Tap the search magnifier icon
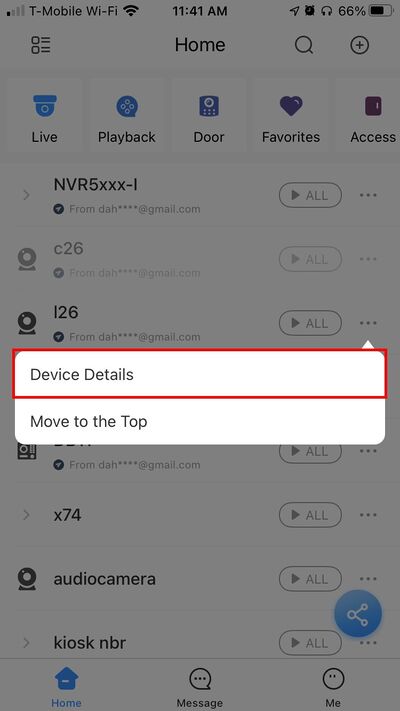 (304, 45)
